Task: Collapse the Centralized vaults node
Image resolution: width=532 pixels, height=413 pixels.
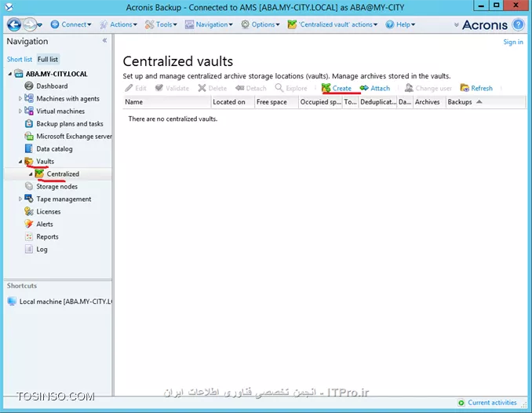Action: (x=31, y=174)
